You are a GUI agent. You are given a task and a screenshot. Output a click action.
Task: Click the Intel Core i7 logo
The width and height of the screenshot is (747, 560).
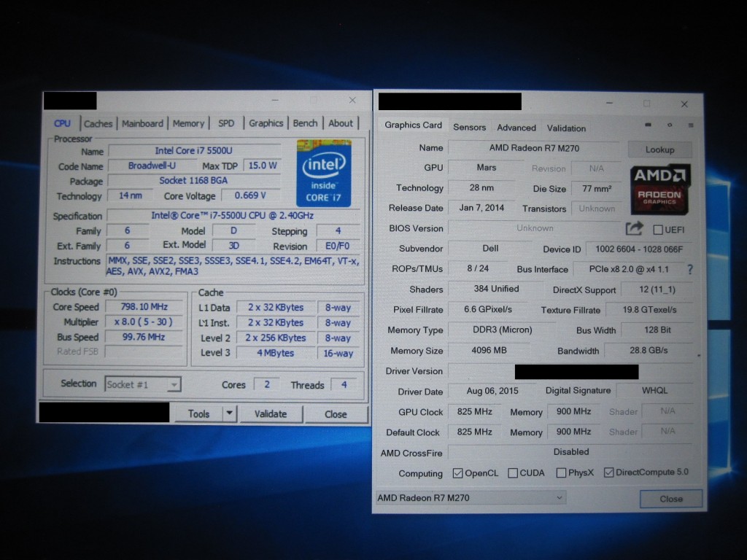coord(324,174)
